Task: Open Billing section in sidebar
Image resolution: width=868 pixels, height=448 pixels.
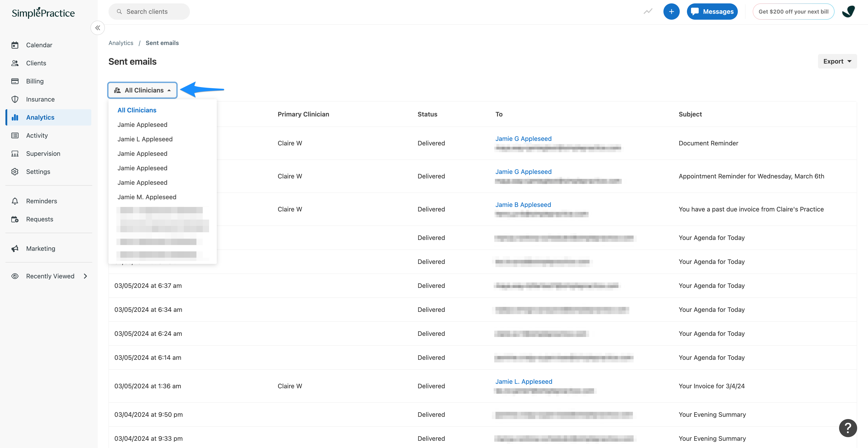Action: [x=35, y=81]
